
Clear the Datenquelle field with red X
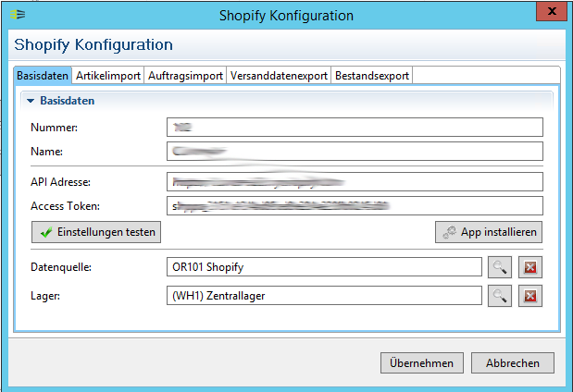[x=530, y=267]
